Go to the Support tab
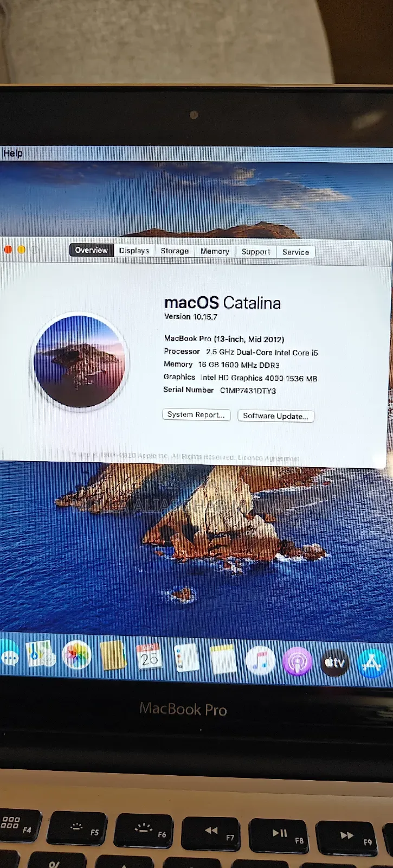The image size is (393, 868). click(x=255, y=252)
